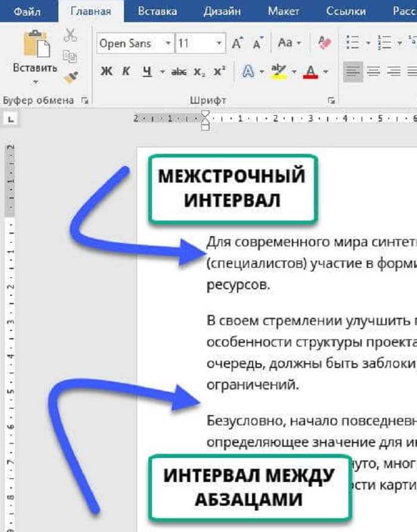Toggle italic К formatting
417x532 pixels.
(x=126, y=72)
